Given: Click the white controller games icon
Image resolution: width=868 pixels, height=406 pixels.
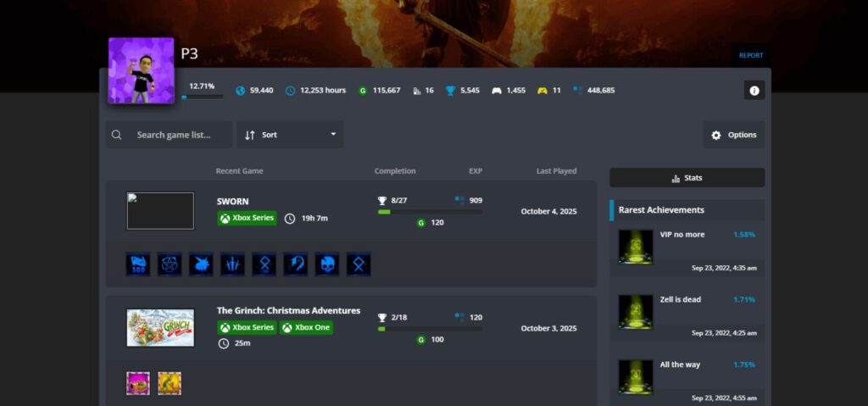Looking at the screenshot, I should [496, 91].
